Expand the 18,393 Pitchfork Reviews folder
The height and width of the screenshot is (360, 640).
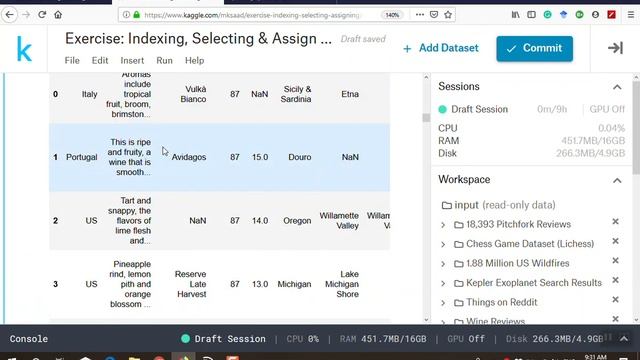coord(443,225)
